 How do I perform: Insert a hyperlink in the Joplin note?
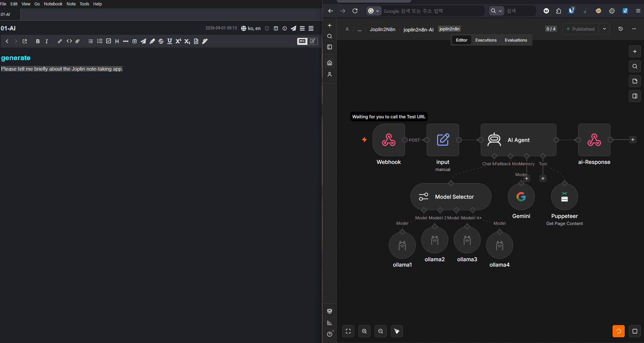60,41
